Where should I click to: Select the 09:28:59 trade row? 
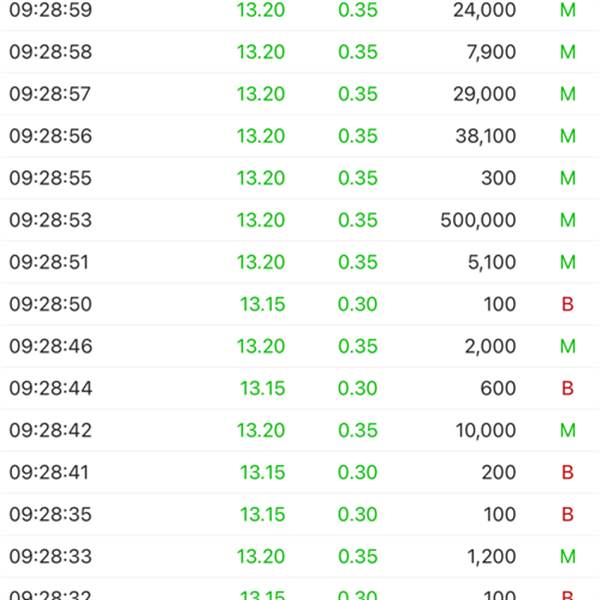pyautogui.click(x=300, y=10)
